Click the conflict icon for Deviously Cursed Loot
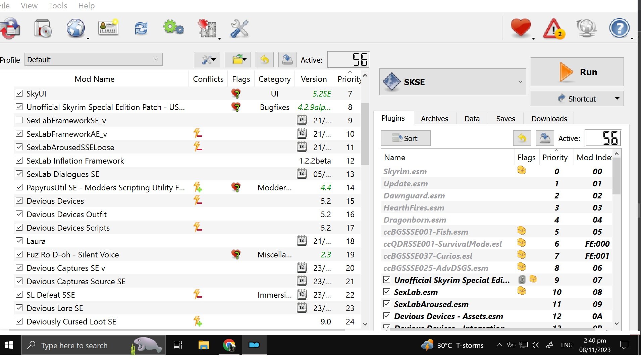Screen dimensions: 644x362 (x=198, y=321)
